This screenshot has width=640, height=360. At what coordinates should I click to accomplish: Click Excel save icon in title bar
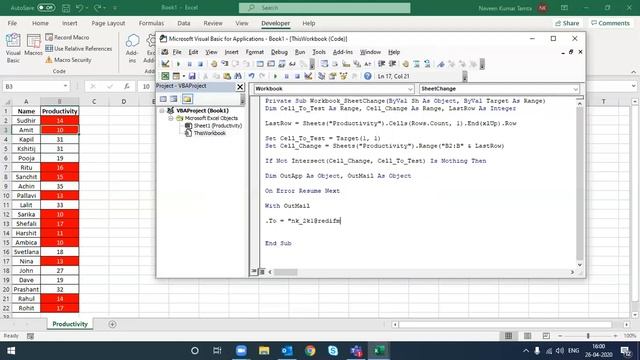point(65,8)
